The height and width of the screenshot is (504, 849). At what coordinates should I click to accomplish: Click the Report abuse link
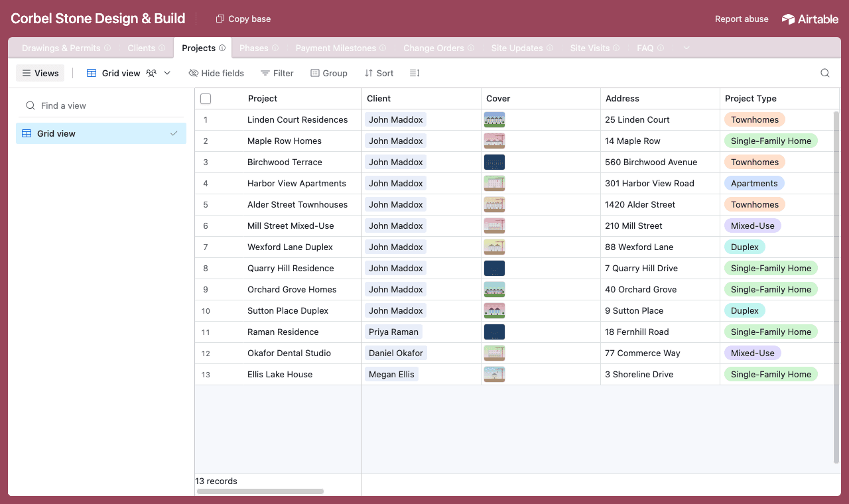point(742,19)
